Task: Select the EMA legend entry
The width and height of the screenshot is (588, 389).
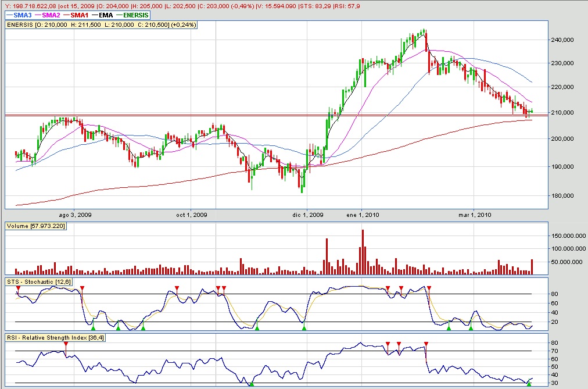Action: [102, 15]
